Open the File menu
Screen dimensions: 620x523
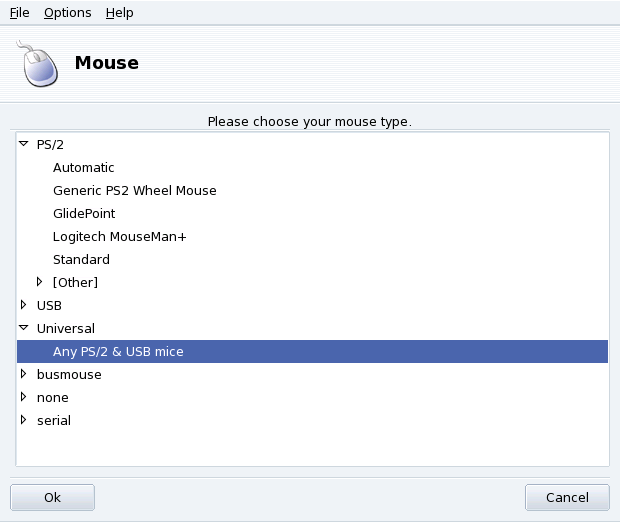(20, 13)
